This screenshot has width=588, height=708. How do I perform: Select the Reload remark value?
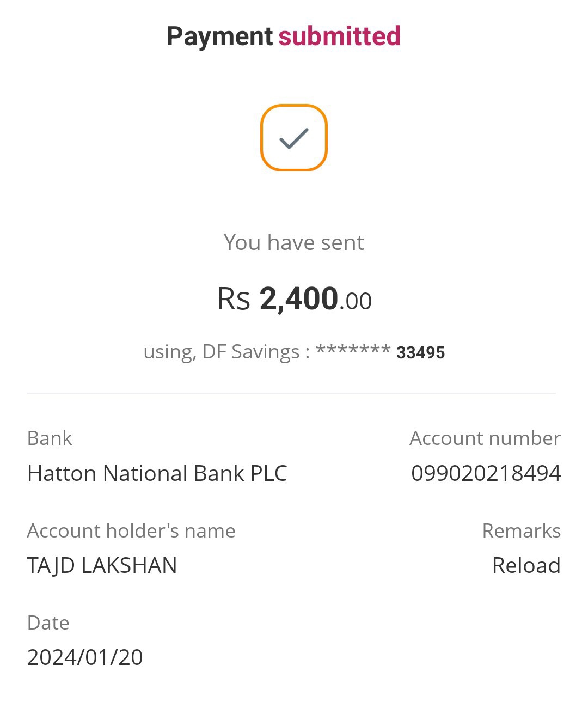526,565
